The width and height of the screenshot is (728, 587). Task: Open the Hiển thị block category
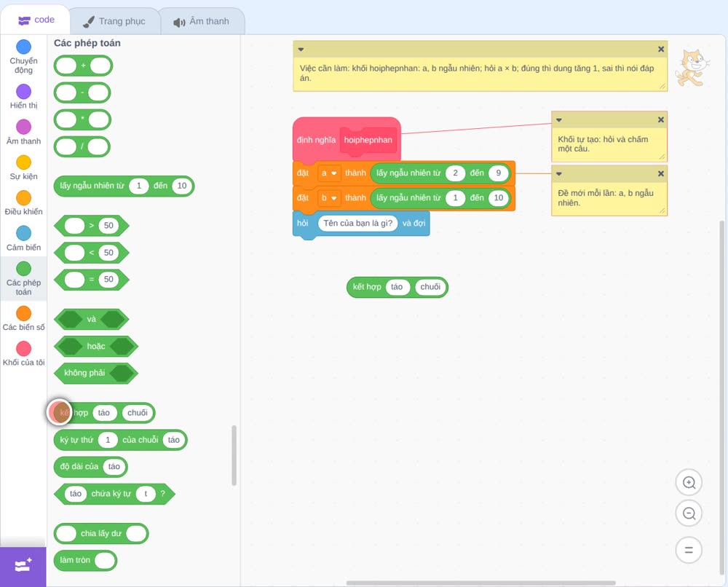point(23,97)
